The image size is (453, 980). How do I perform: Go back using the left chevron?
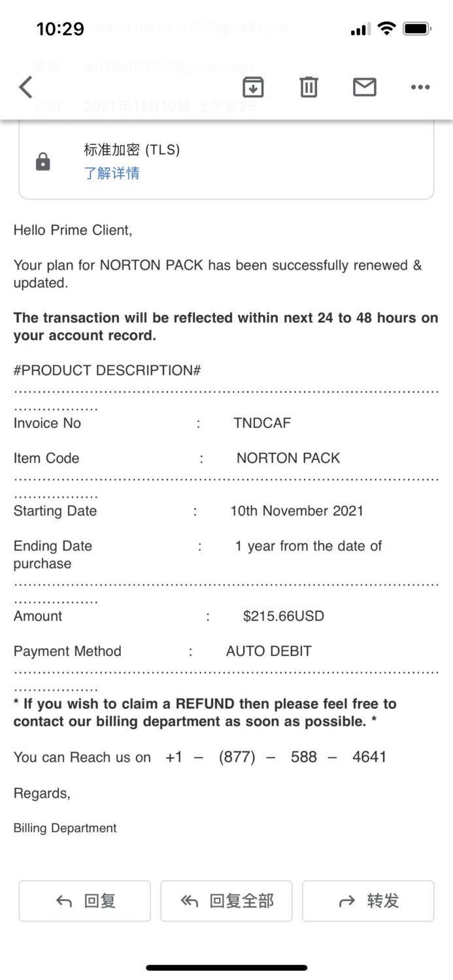coord(25,87)
